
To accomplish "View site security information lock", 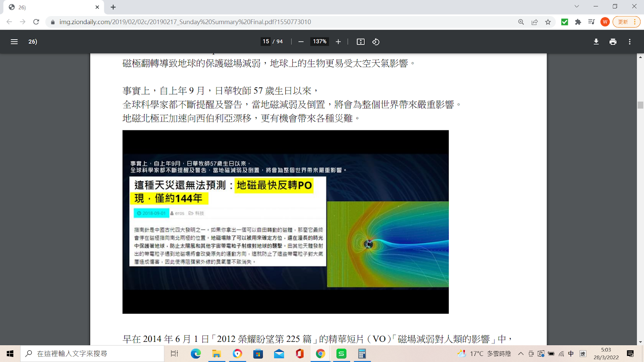I will coord(52,22).
